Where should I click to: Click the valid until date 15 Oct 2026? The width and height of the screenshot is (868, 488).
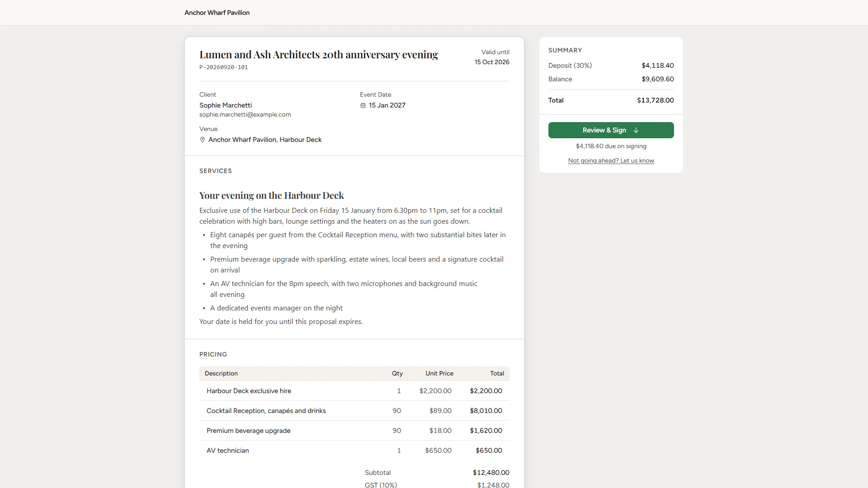(492, 62)
